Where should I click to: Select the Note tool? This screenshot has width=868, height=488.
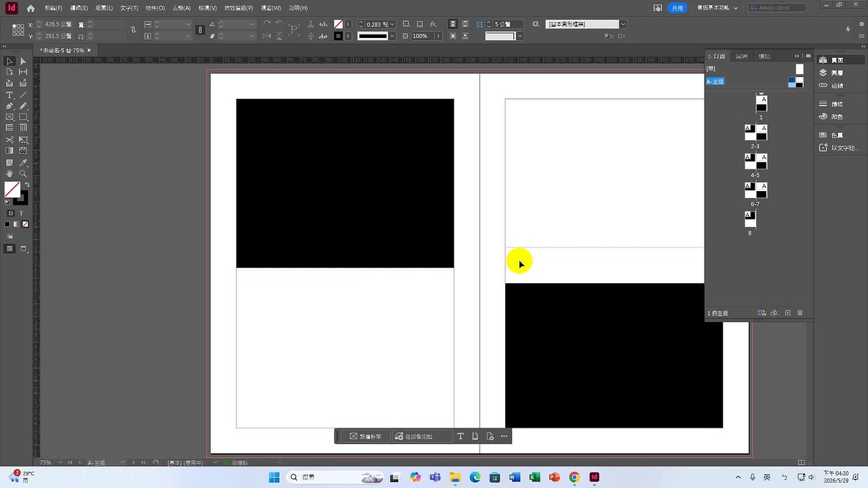point(9,163)
